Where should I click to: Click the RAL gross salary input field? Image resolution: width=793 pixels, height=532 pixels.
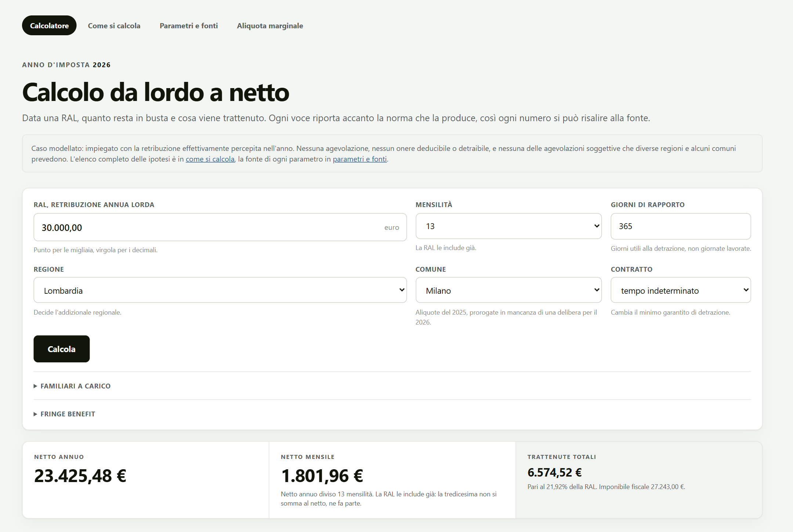click(220, 227)
